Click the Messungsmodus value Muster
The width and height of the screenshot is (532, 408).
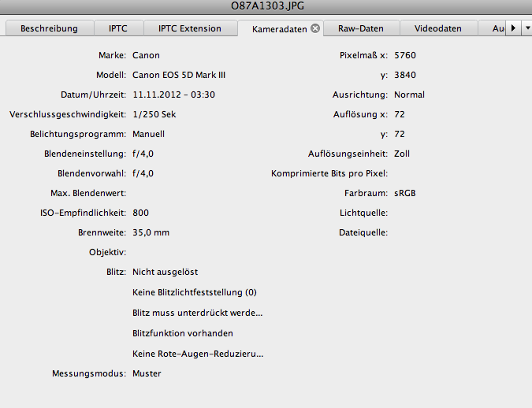(147, 373)
